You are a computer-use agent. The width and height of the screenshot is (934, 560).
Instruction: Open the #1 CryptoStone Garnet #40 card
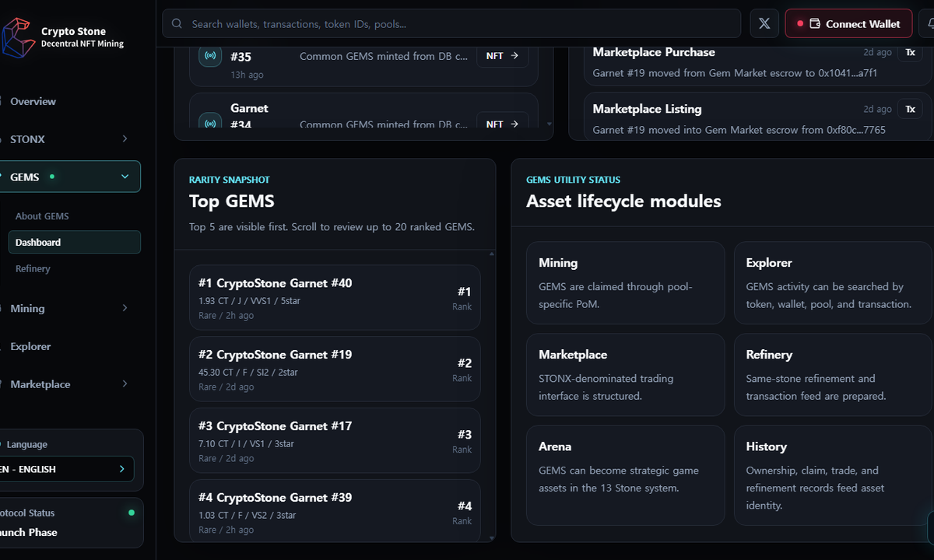pos(335,298)
